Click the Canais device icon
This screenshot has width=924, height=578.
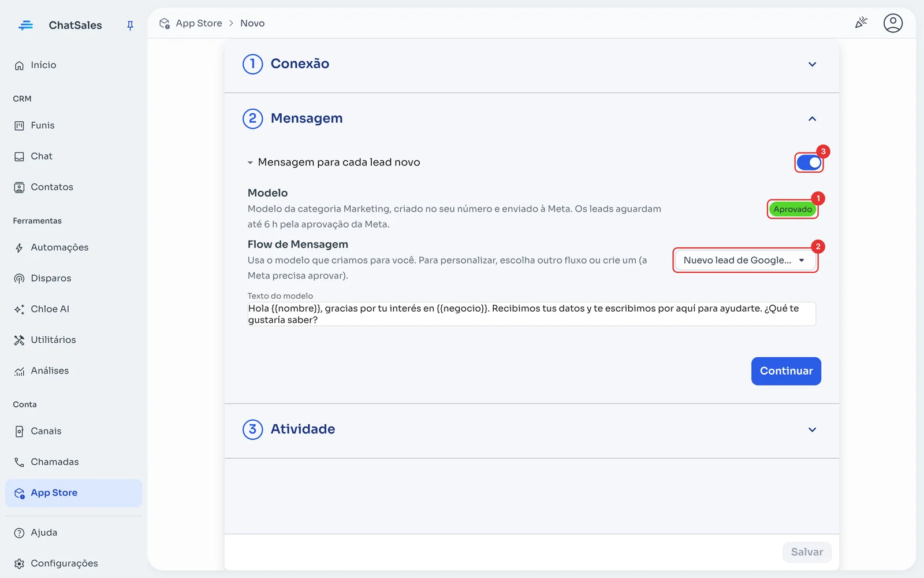(19, 431)
